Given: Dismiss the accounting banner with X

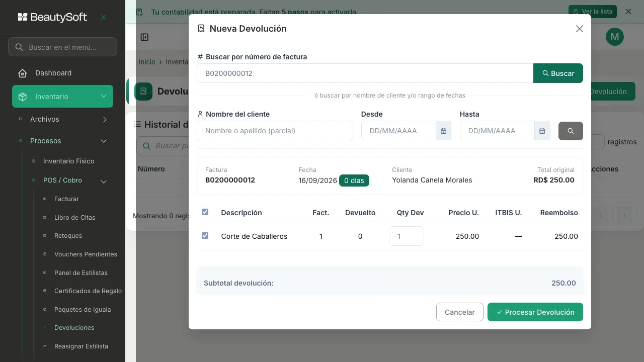Looking at the screenshot, I should [628, 12].
